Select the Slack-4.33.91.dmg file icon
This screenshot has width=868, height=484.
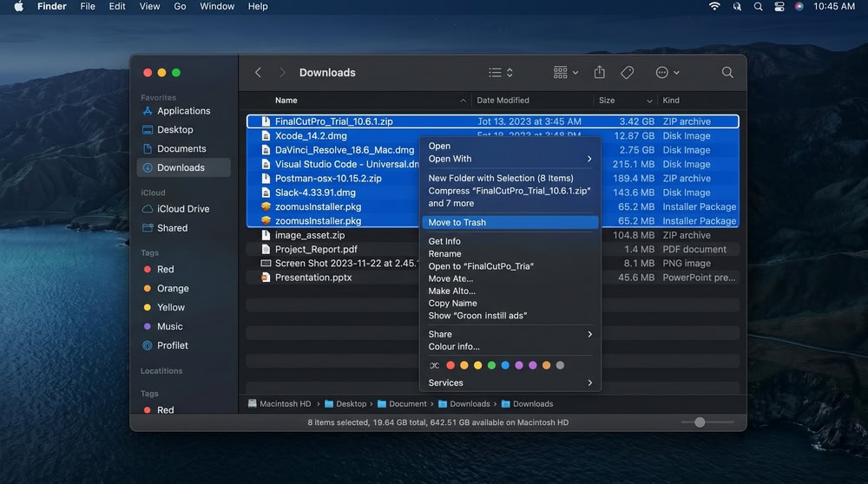[x=266, y=193]
